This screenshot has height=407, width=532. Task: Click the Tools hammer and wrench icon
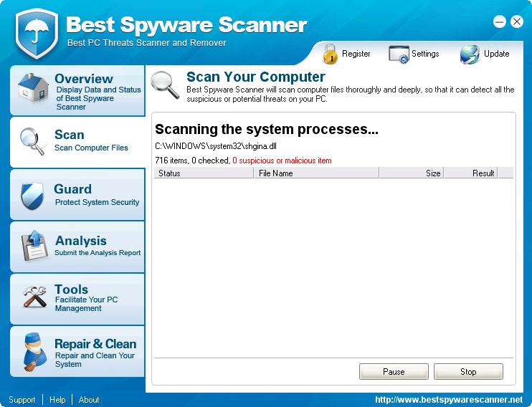tap(34, 297)
